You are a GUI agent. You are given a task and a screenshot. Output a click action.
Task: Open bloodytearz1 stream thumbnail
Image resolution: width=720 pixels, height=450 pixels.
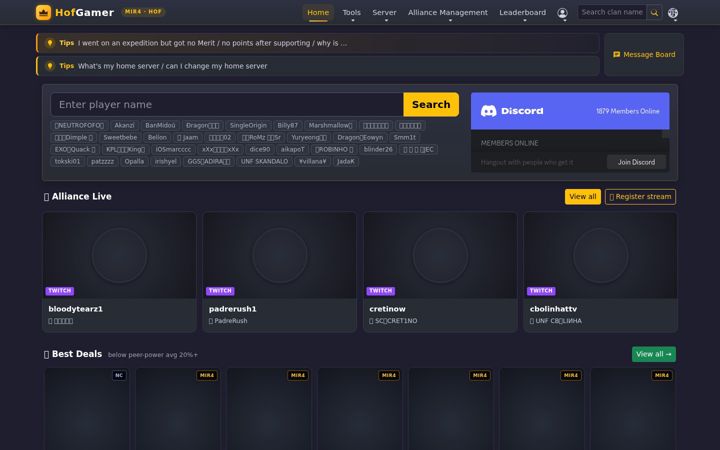click(x=119, y=255)
